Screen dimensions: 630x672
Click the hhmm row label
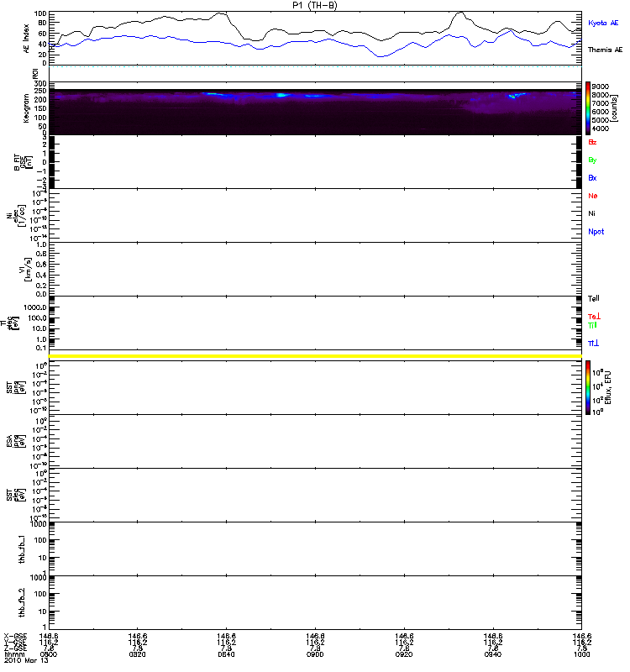pyautogui.click(x=15, y=654)
